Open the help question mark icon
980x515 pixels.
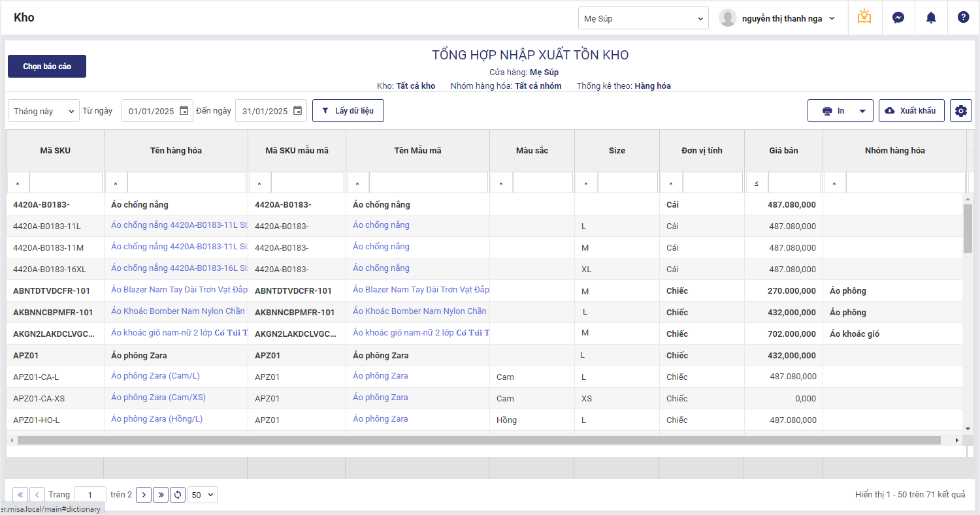(x=963, y=18)
